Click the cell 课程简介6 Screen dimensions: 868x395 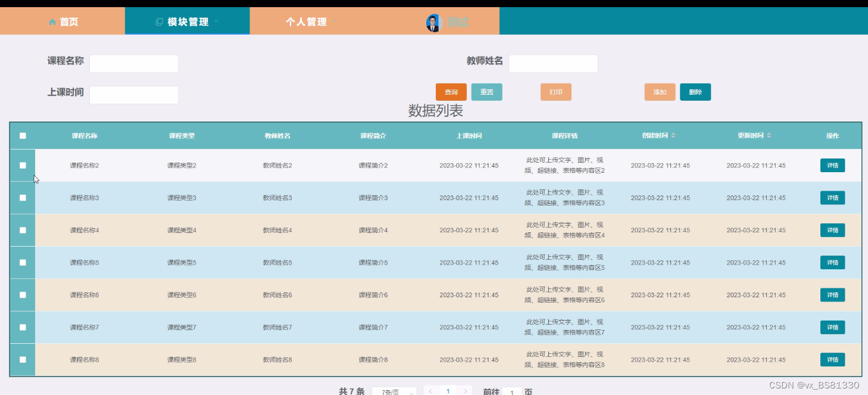click(373, 295)
